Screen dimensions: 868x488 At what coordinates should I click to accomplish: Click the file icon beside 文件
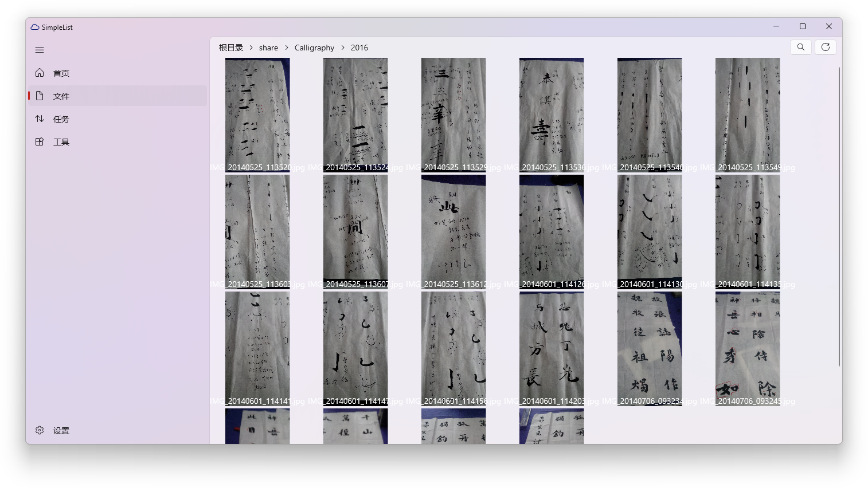[x=40, y=96]
